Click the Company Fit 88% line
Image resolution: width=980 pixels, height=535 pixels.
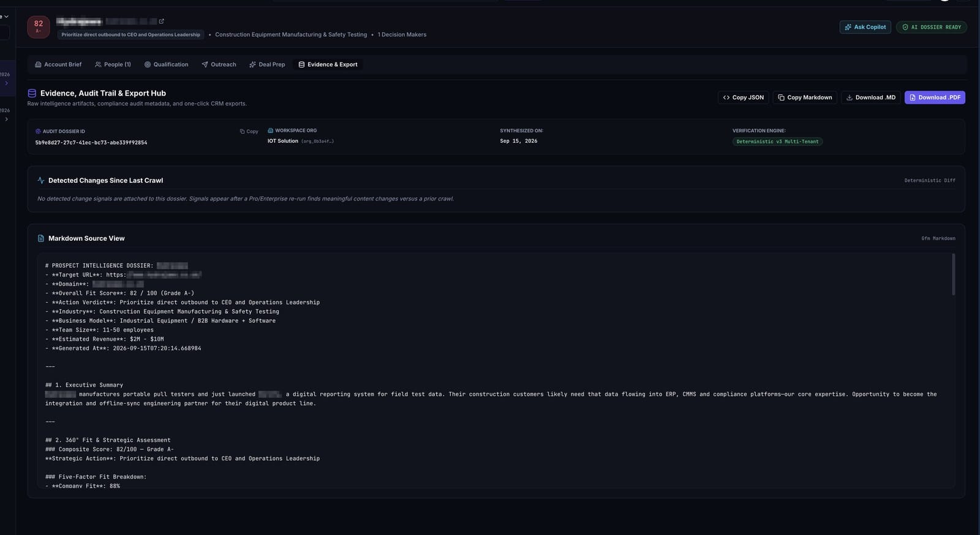point(83,486)
